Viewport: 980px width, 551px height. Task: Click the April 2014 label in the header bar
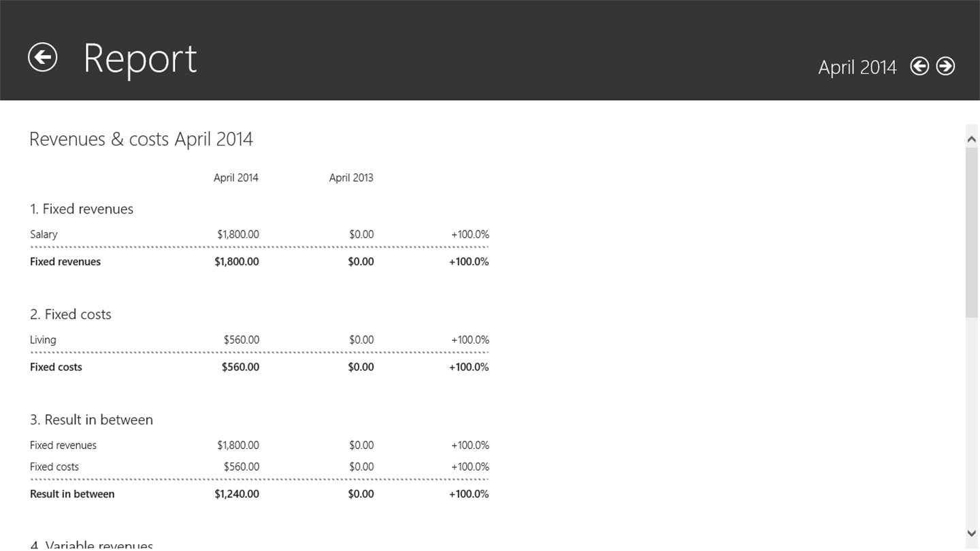tap(857, 67)
